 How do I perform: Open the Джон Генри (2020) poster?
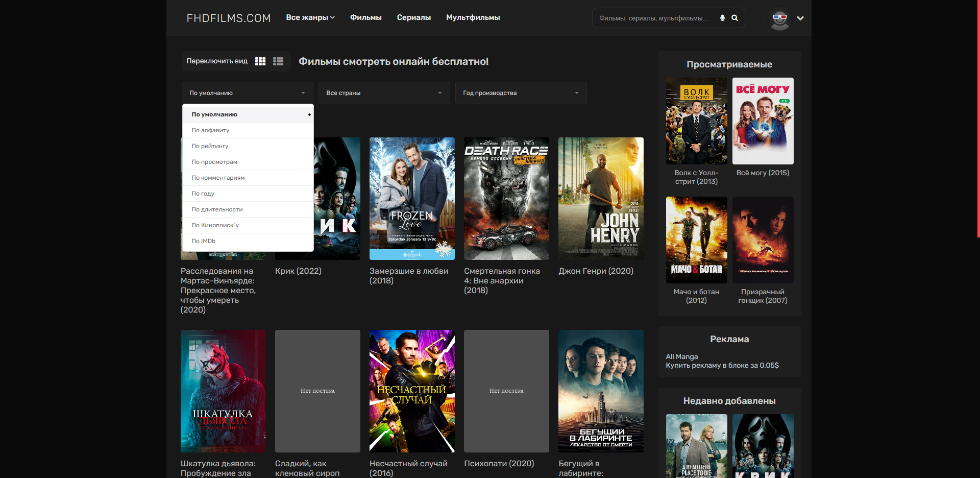pyautogui.click(x=601, y=198)
